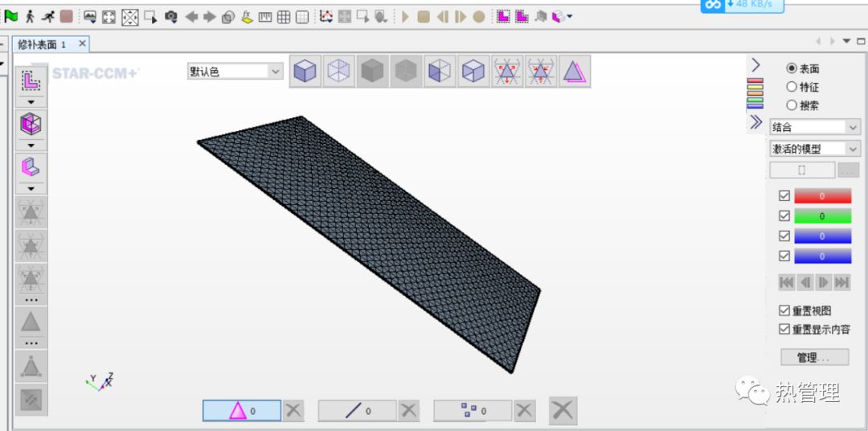868x431 pixels.
Task: Click the dotted squares vertex counter button
Action: pos(473,411)
